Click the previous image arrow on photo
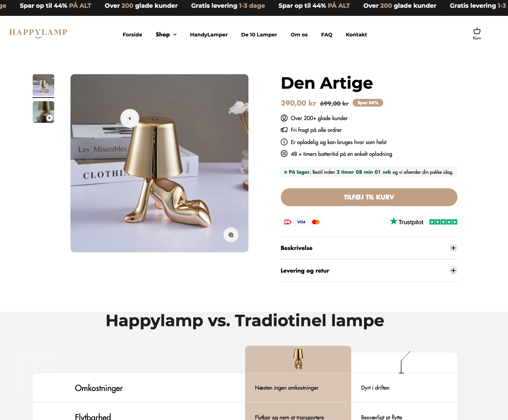 click(x=130, y=118)
